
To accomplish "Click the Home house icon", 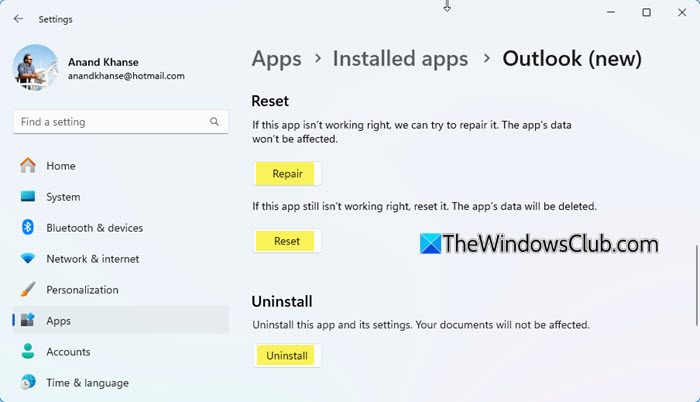I will click(28, 166).
